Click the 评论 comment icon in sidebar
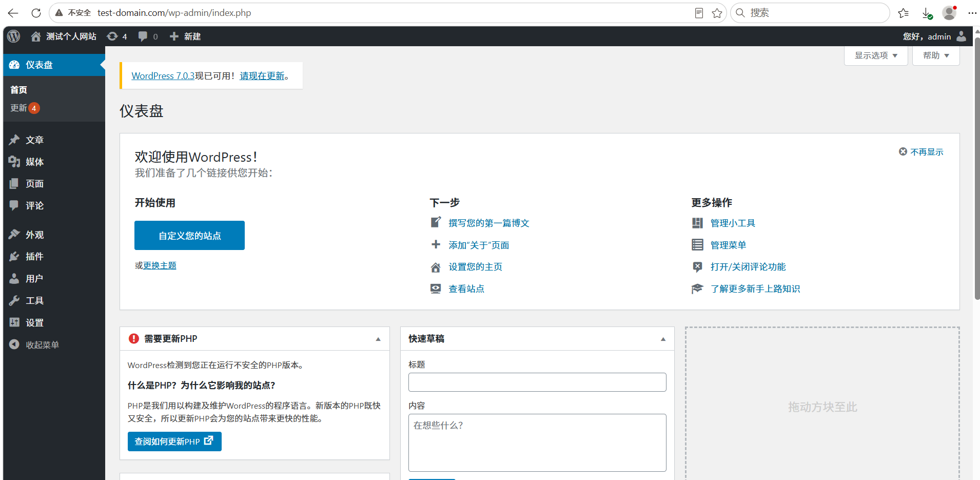The width and height of the screenshot is (980, 480). click(x=14, y=205)
